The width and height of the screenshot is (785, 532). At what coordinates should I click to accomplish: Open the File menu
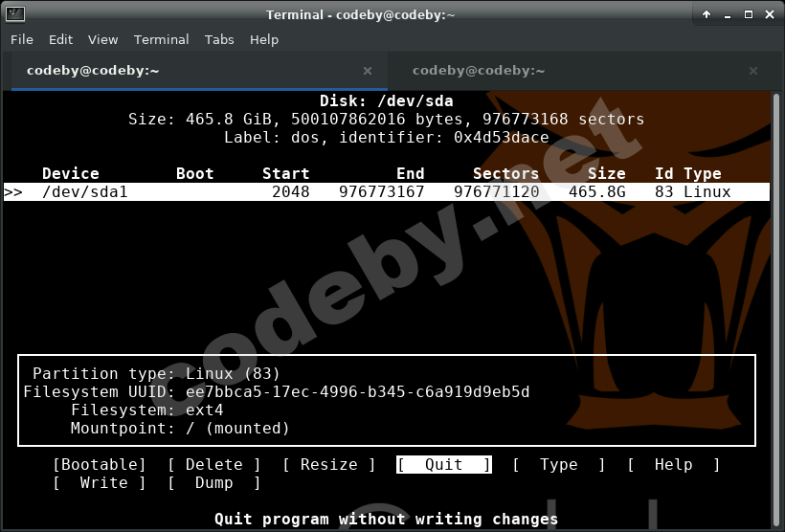(22, 39)
